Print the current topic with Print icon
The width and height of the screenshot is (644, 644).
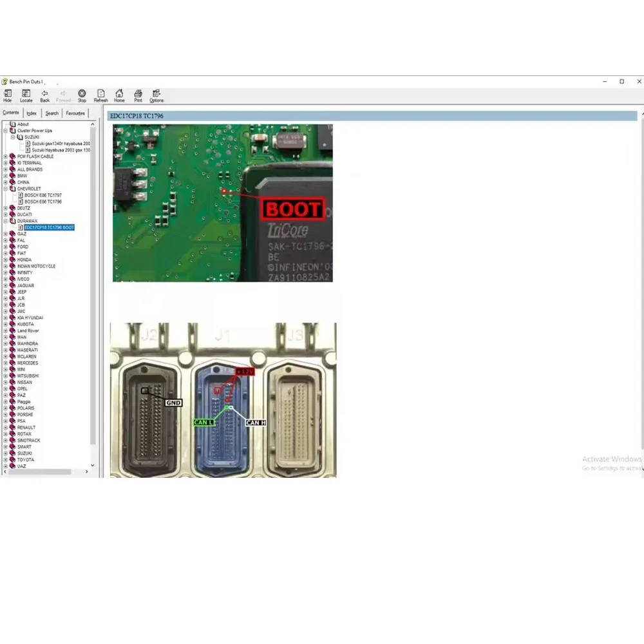138,95
